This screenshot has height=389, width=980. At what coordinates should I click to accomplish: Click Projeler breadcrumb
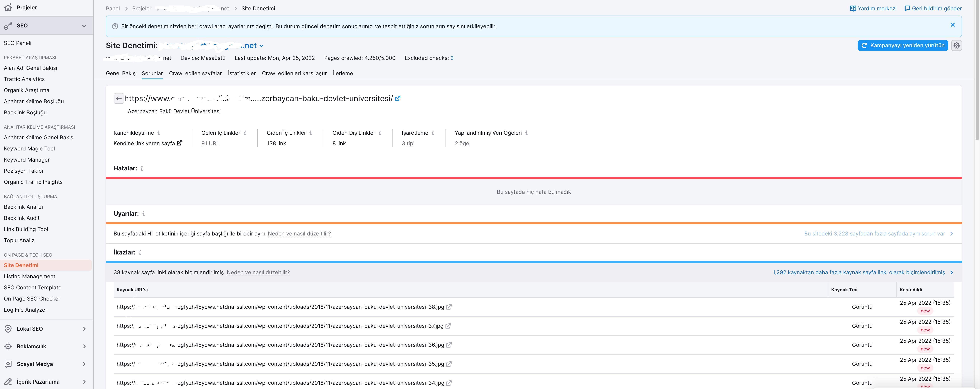tap(142, 8)
